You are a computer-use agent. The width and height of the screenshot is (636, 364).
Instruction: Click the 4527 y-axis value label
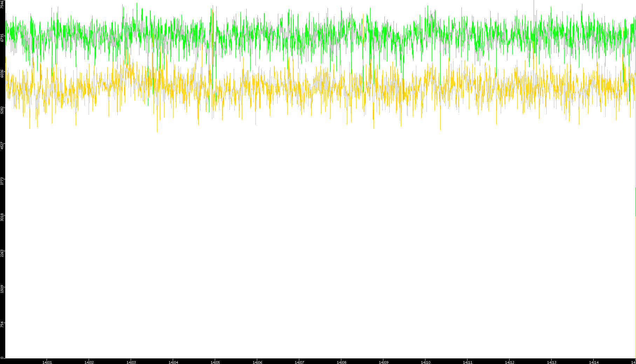[x=2, y=145]
